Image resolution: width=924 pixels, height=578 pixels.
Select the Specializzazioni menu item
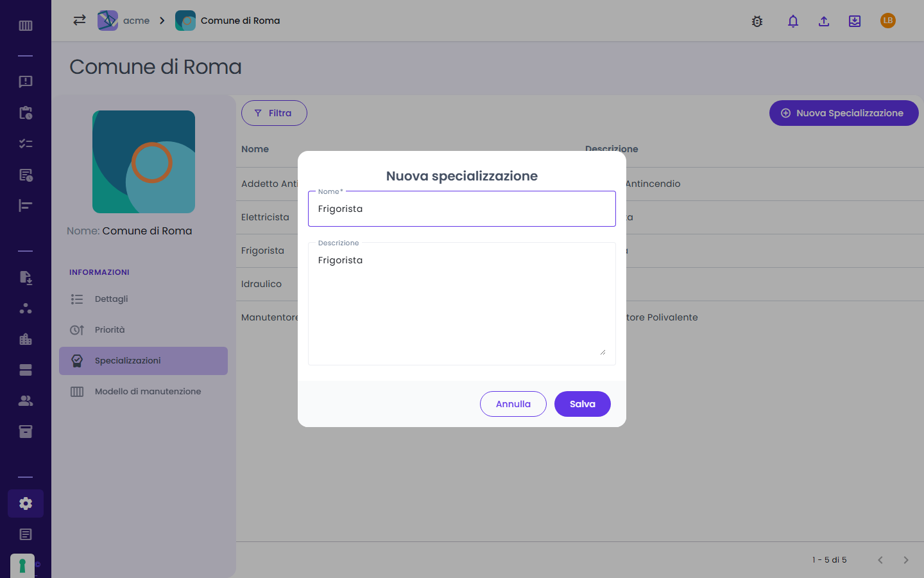143,361
